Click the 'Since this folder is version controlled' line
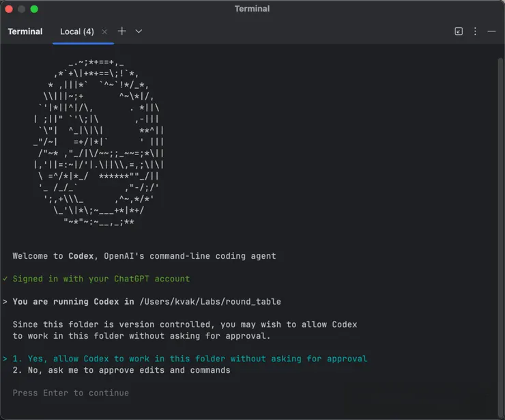The height and width of the screenshot is (420, 505). coord(185,324)
